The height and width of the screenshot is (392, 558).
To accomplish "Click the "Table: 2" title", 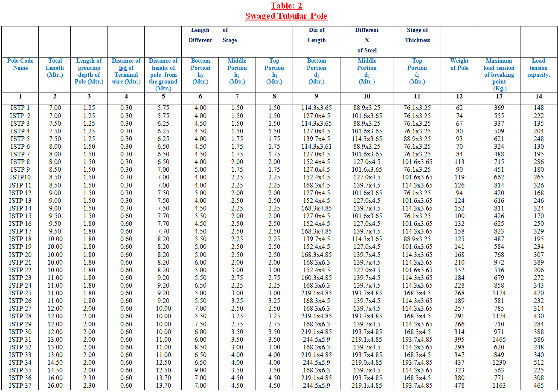I will coord(286,6).
